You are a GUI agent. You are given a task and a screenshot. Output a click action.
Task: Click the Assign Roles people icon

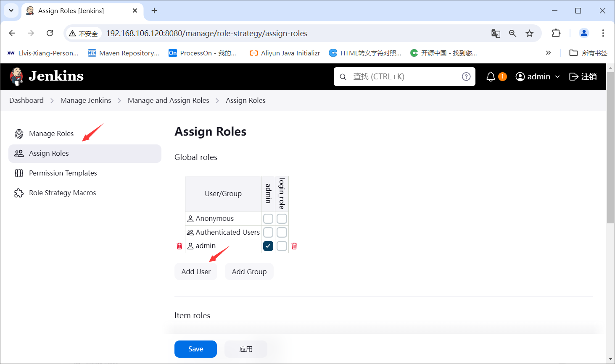click(19, 154)
